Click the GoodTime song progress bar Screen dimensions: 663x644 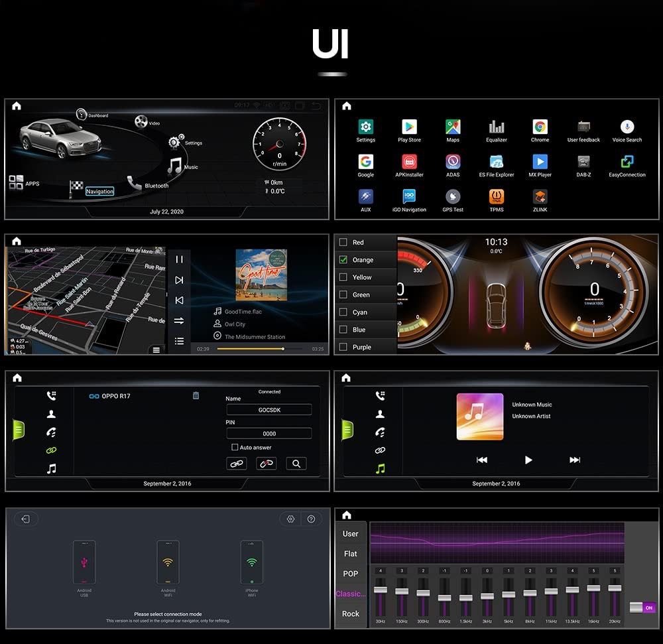(x=260, y=349)
